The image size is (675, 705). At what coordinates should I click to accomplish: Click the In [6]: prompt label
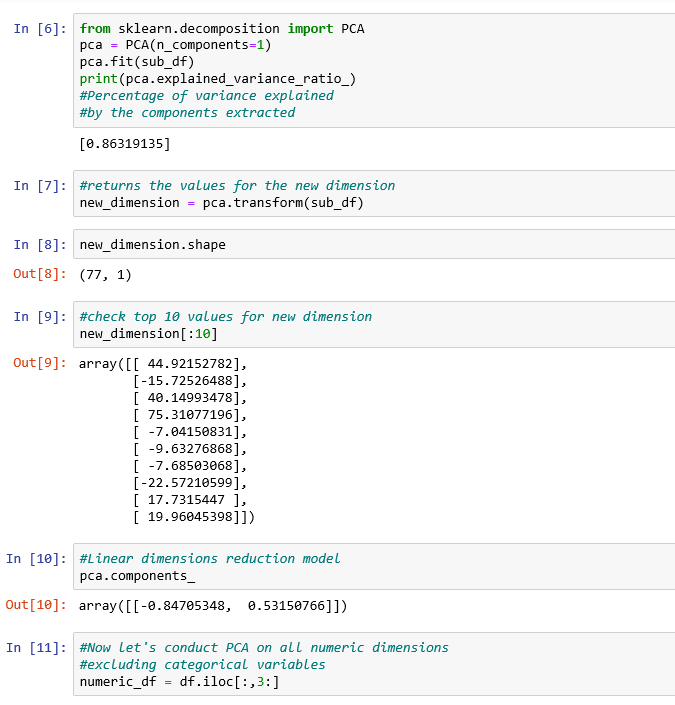click(40, 29)
